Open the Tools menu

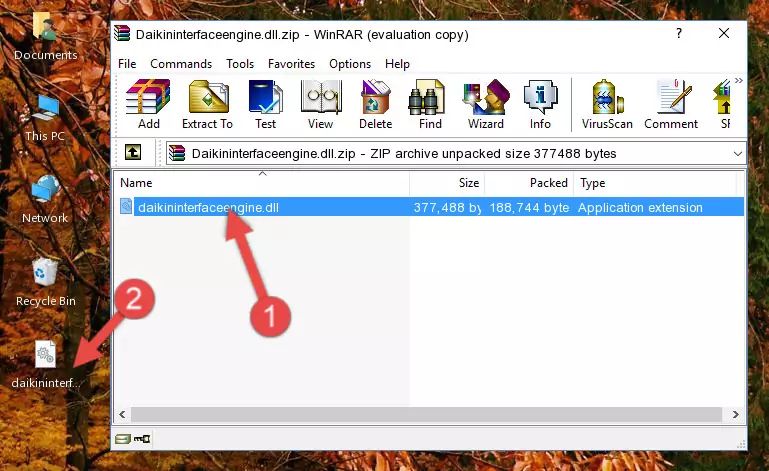tap(240, 64)
